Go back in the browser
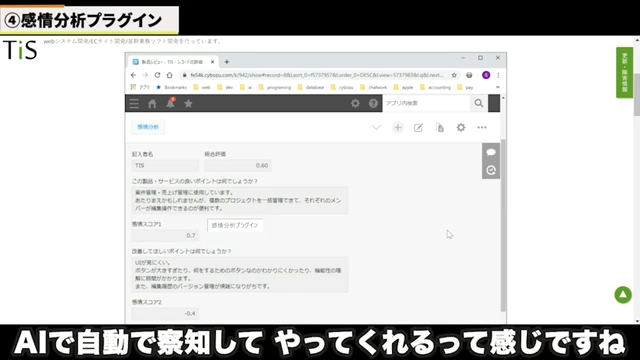Image resolution: width=640 pixels, height=360 pixels. click(133, 75)
